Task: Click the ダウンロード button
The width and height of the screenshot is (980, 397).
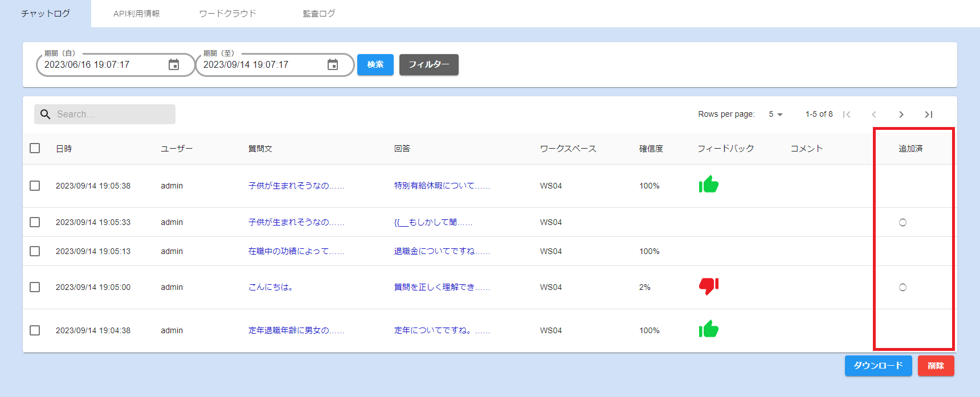Action: [x=878, y=366]
